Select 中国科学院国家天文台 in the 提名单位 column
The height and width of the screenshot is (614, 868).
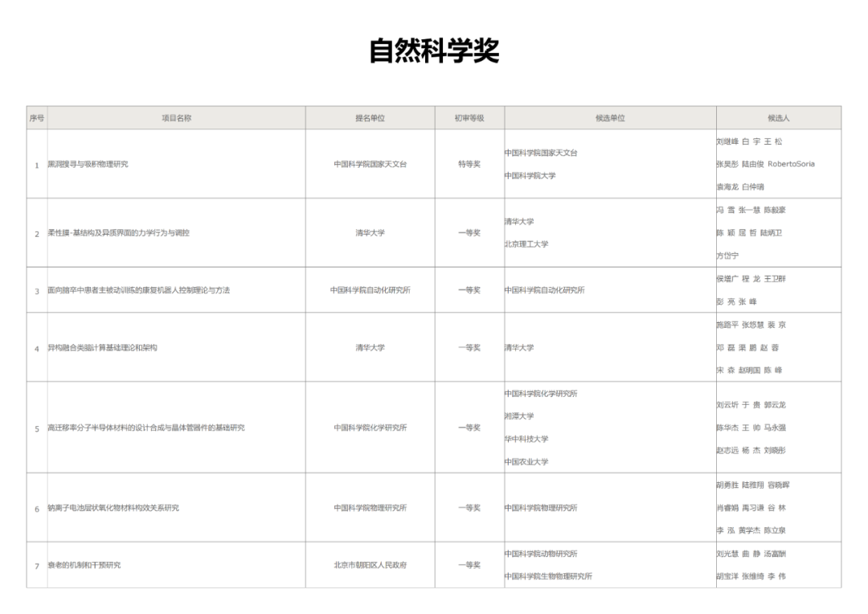pyautogui.click(x=370, y=164)
